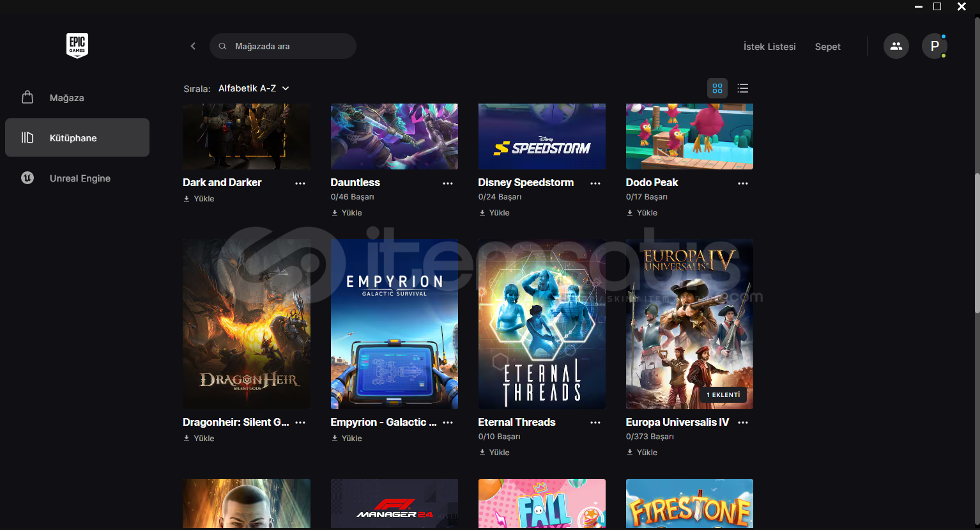Open options menu for Dragonheir: Silent Gods

(x=300, y=423)
